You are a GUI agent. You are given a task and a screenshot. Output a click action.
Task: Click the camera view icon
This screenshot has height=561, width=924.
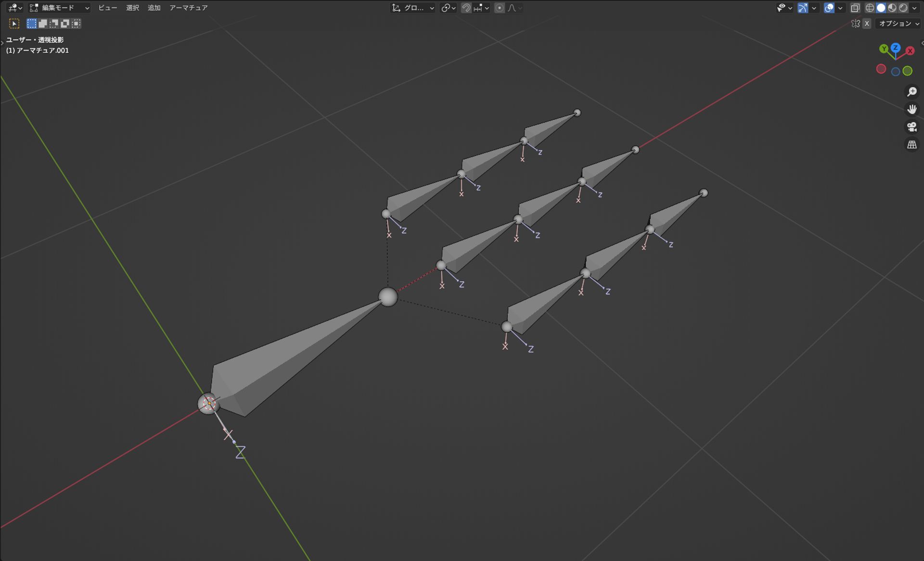pos(912,126)
